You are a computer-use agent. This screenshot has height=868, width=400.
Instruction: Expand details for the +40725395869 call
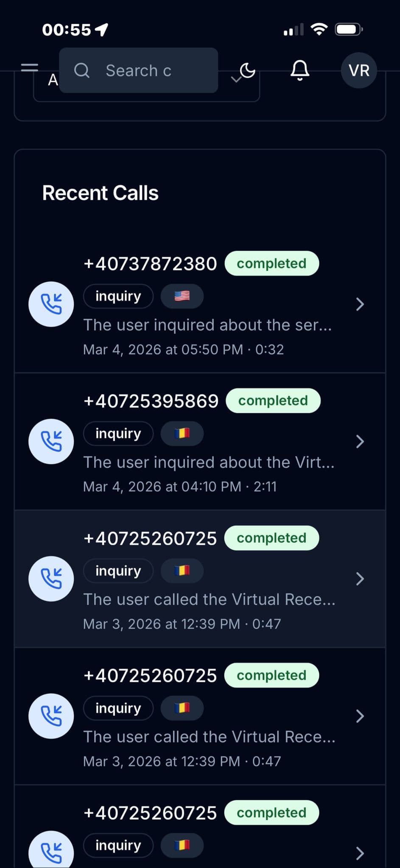(359, 442)
